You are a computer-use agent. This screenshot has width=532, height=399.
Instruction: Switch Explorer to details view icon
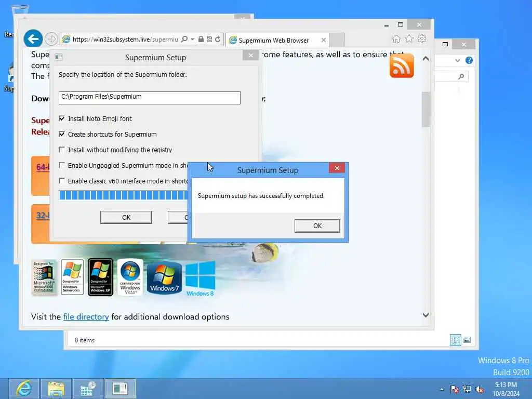[455, 340]
